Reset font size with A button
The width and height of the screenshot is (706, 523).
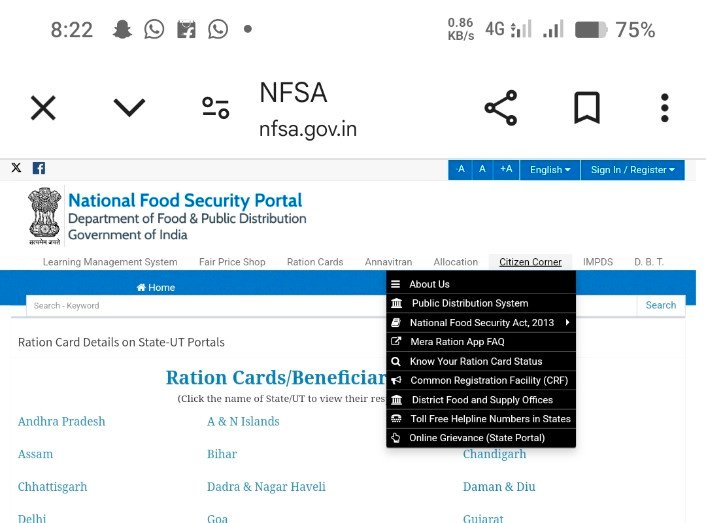click(x=482, y=170)
